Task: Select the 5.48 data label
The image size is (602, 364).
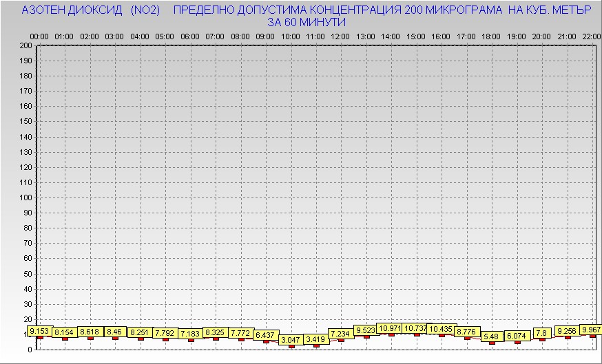Action: coord(491,336)
